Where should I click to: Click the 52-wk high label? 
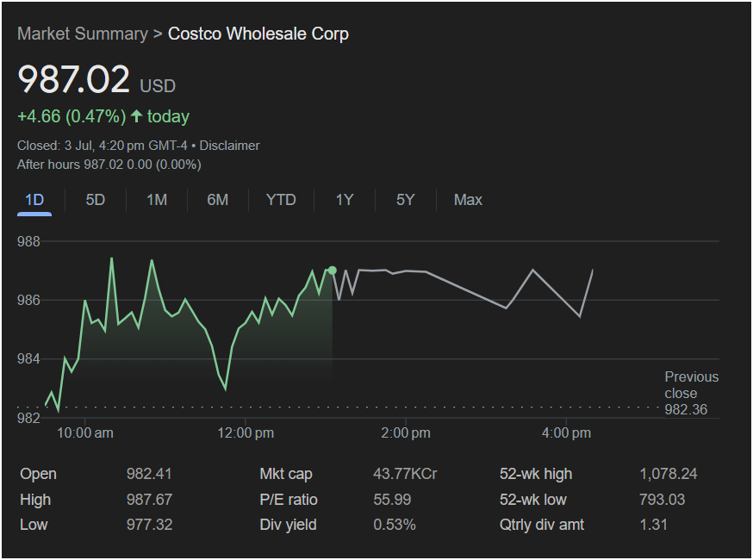click(536, 474)
